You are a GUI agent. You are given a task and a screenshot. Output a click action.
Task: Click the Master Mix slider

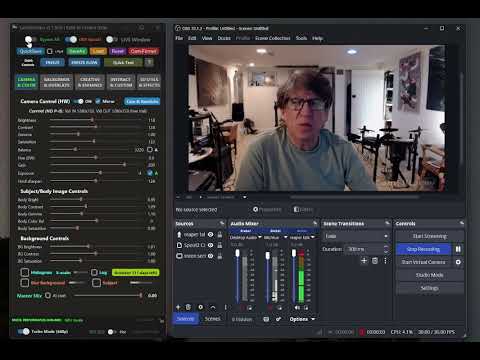108,295
